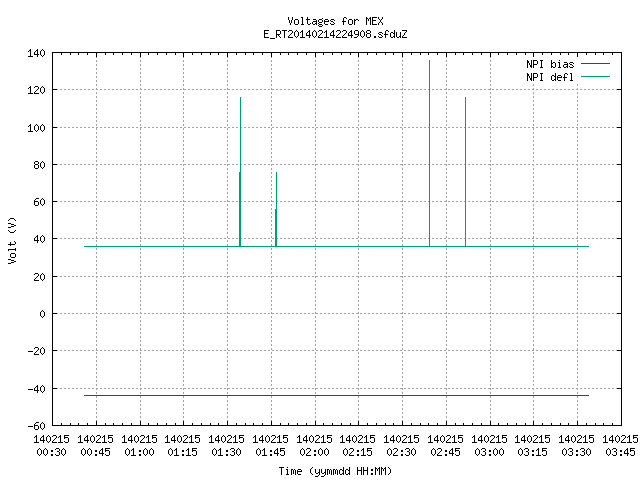Click the 'Volt (V)' y-axis label
This screenshot has height=480, width=640.
(x=12, y=240)
